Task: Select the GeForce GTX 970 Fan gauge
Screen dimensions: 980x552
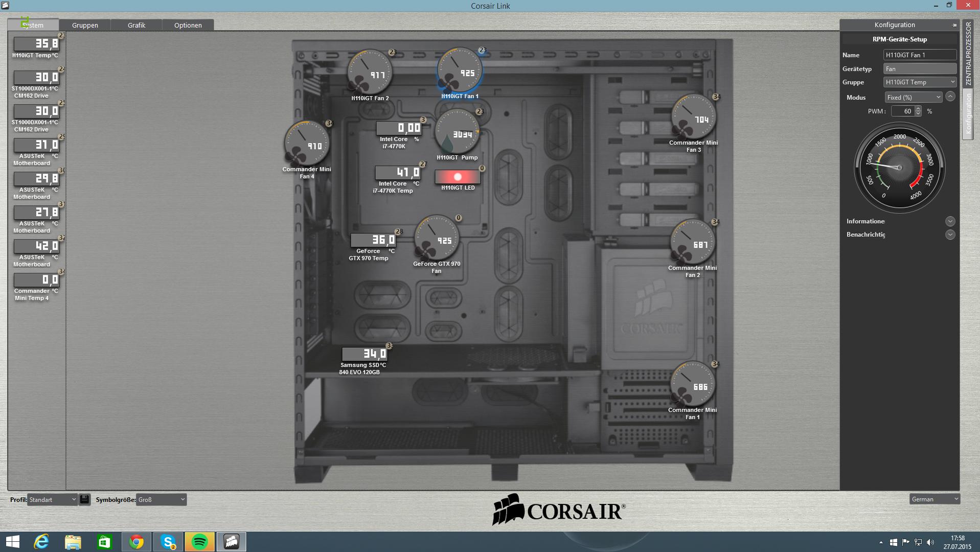Action: [x=437, y=238]
